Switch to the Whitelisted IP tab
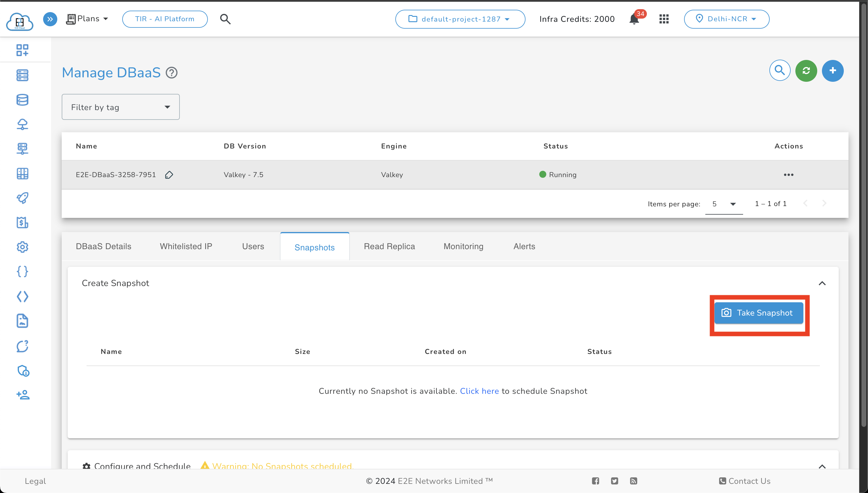Image resolution: width=868 pixels, height=493 pixels. [186, 246]
